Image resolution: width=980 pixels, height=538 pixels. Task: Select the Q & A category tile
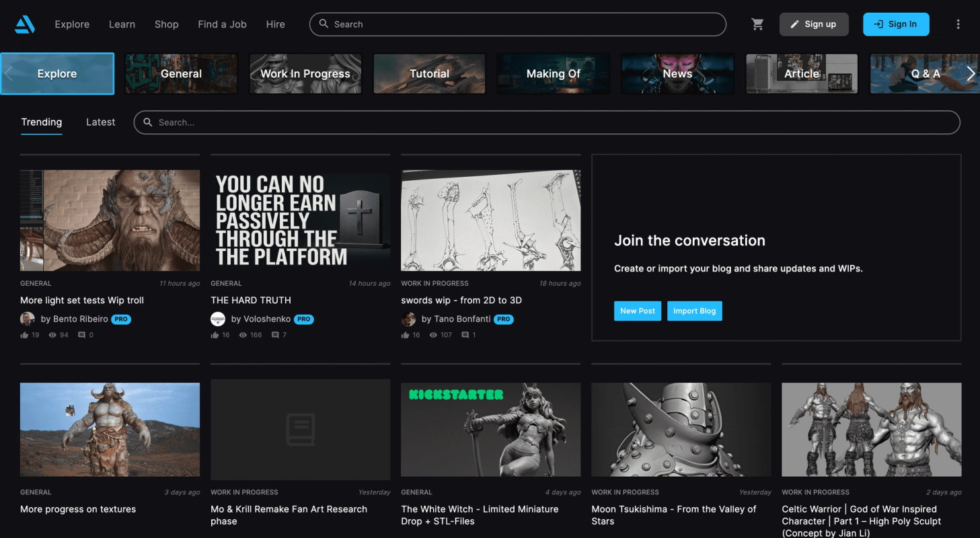click(x=925, y=74)
